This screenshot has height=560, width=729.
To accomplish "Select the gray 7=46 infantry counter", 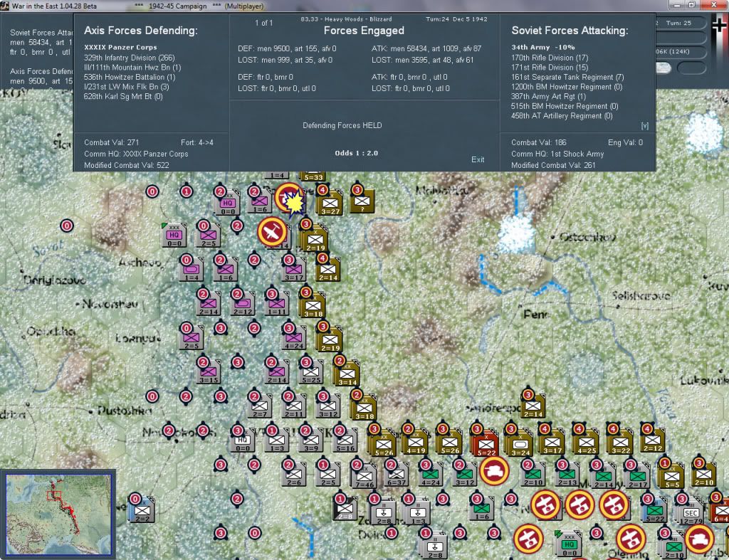I will pyautogui.click(x=364, y=476).
